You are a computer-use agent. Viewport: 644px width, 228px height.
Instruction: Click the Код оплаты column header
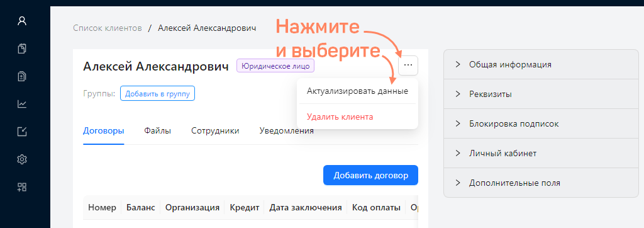tap(376, 208)
